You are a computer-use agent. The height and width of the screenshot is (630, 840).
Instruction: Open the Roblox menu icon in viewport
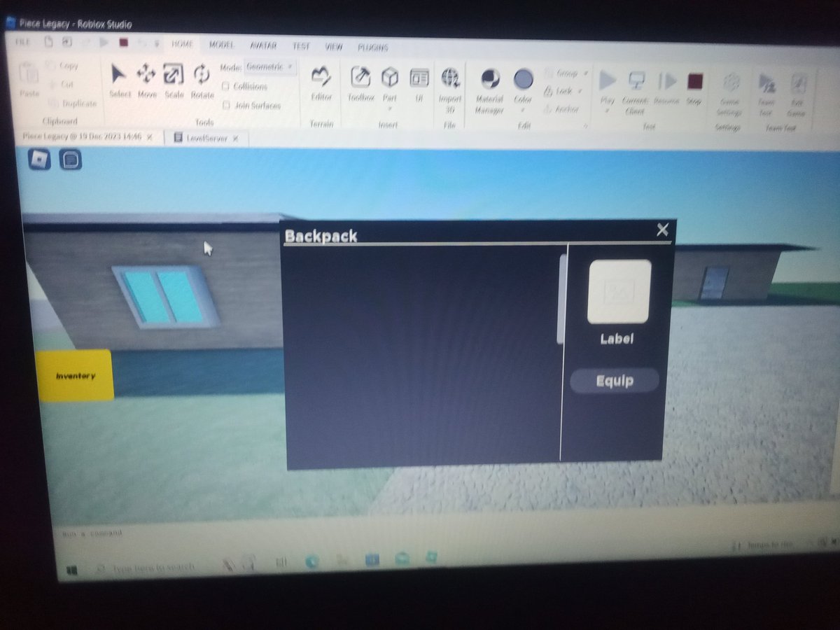tap(40, 160)
